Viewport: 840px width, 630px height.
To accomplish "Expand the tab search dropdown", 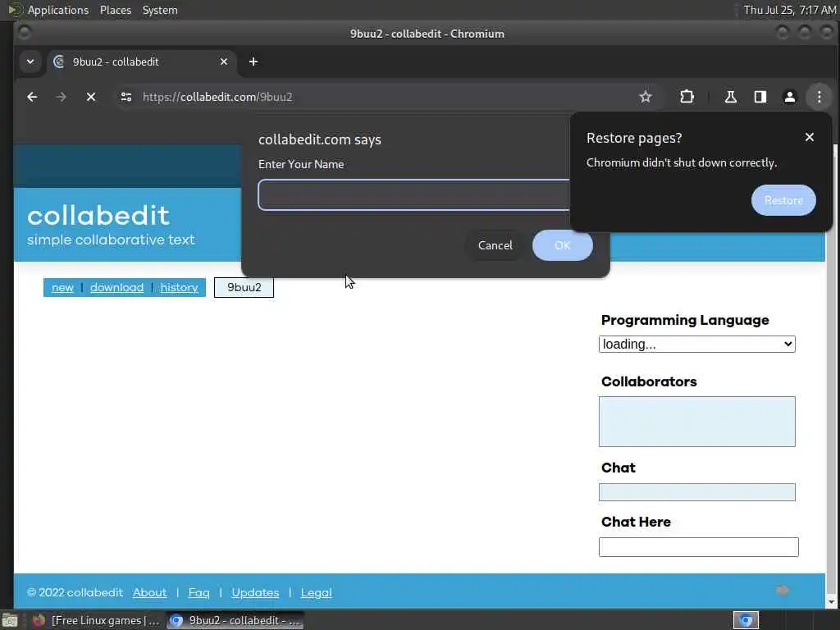I will point(30,62).
